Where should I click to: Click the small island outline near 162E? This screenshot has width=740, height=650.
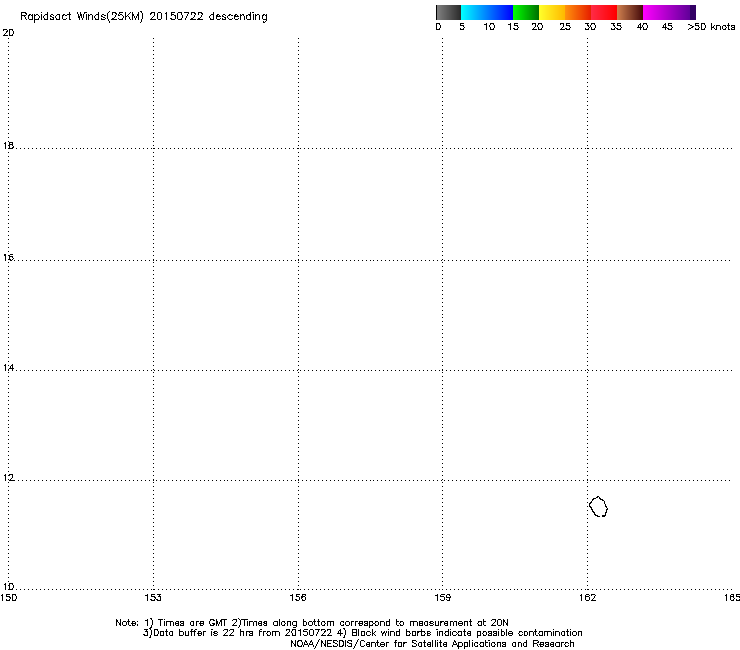coord(598,506)
